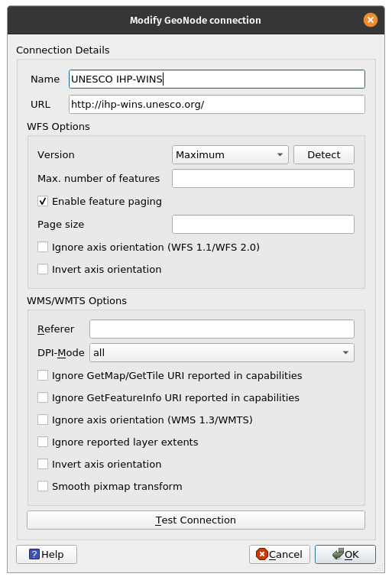The width and height of the screenshot is (392, 580).
Task: Click the Detect version button
Action: [x=324, y=154]
